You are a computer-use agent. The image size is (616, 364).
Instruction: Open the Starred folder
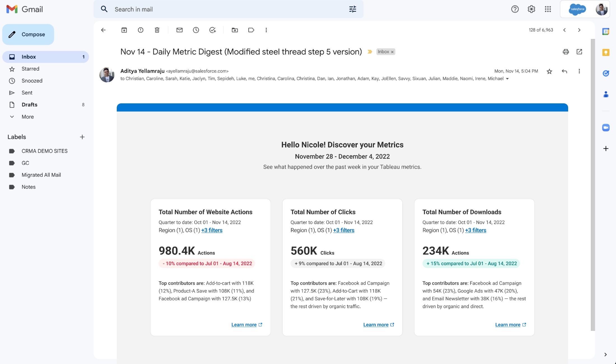[x=46, y=69]
